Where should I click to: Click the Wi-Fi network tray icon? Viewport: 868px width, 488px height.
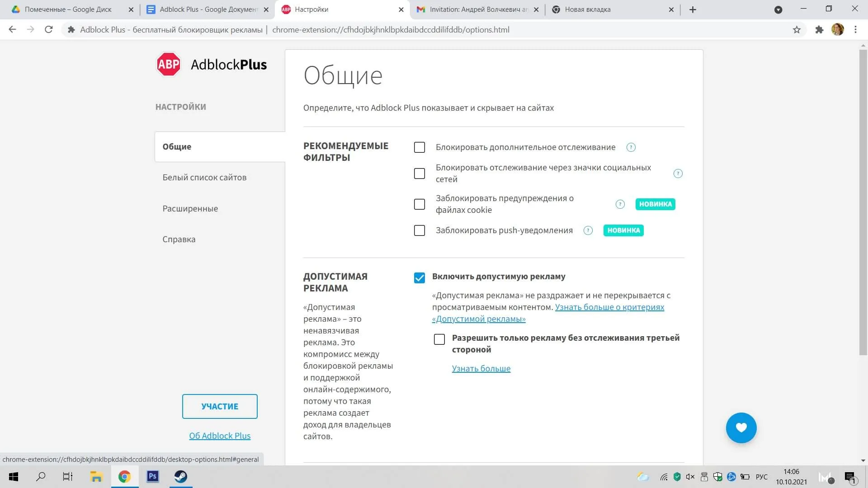coord(664,477)
